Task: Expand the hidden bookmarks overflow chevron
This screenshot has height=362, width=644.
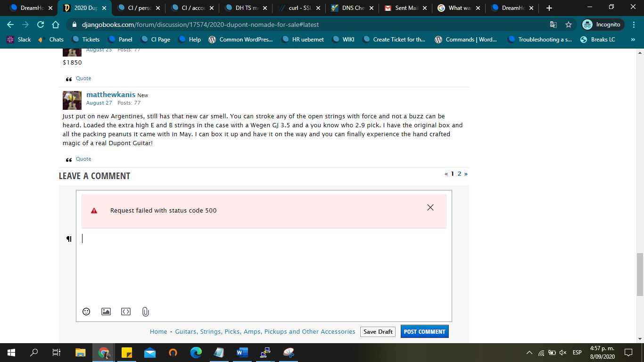Action: click(633, 40)
